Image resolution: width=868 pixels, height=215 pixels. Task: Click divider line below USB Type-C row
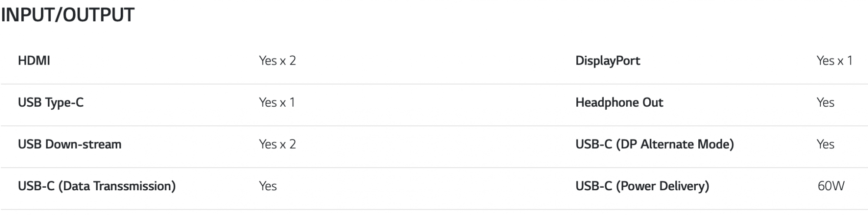pyautogui.click(x=434, y=126)
